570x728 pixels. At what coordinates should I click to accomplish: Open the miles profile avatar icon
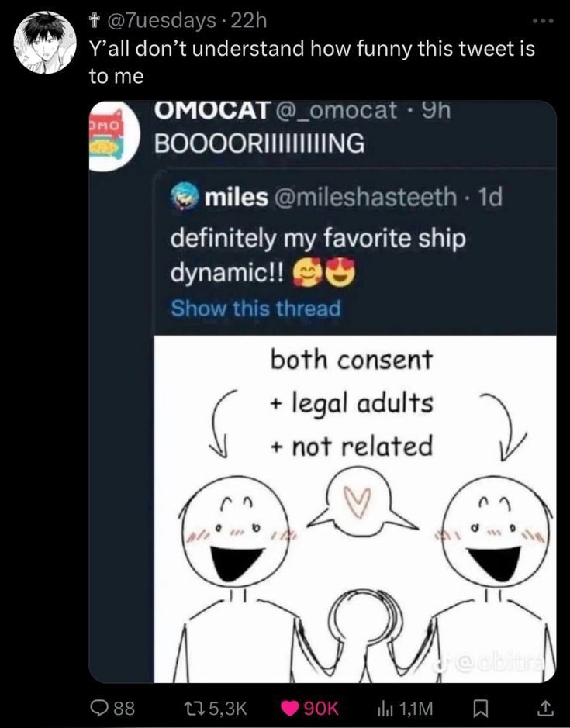tap(185, 197)
